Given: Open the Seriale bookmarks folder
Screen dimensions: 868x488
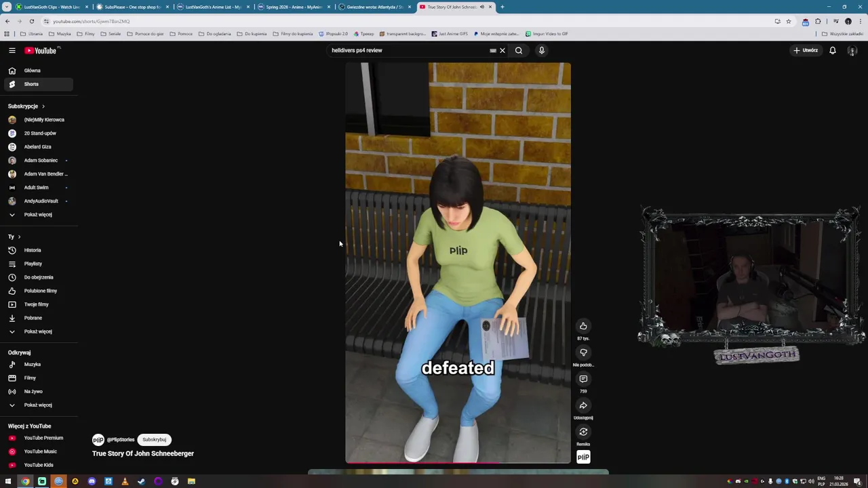Looking at the screenshot, I should pyautogui.click(x=111, y=34).
